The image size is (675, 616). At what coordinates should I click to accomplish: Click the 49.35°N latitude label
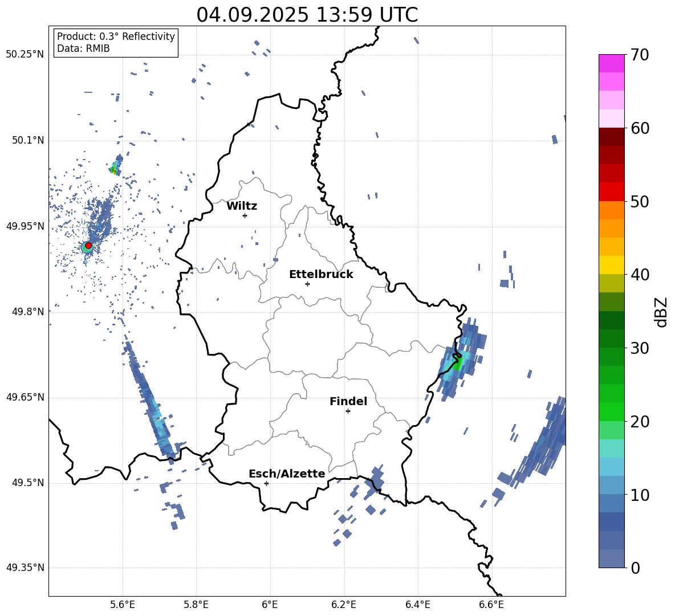click(x=25, y=568)
